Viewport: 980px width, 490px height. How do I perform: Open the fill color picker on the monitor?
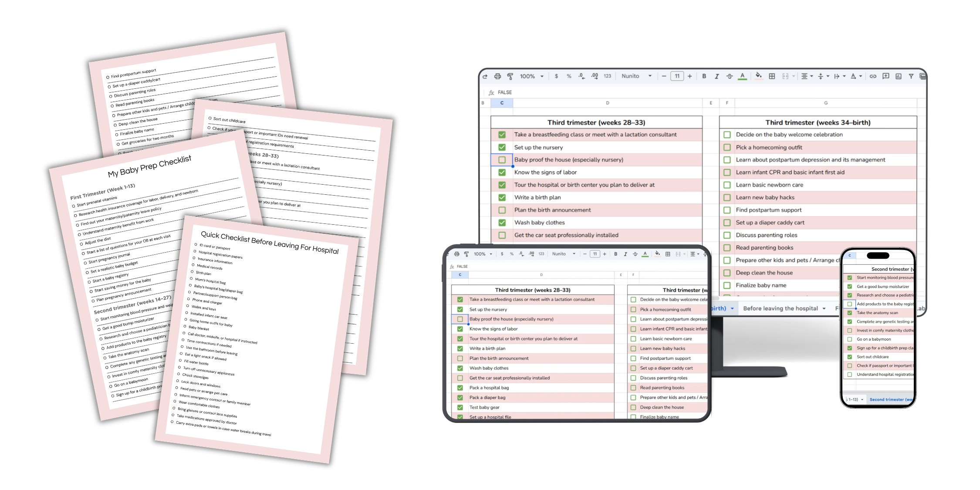click(x=758, y=76)
